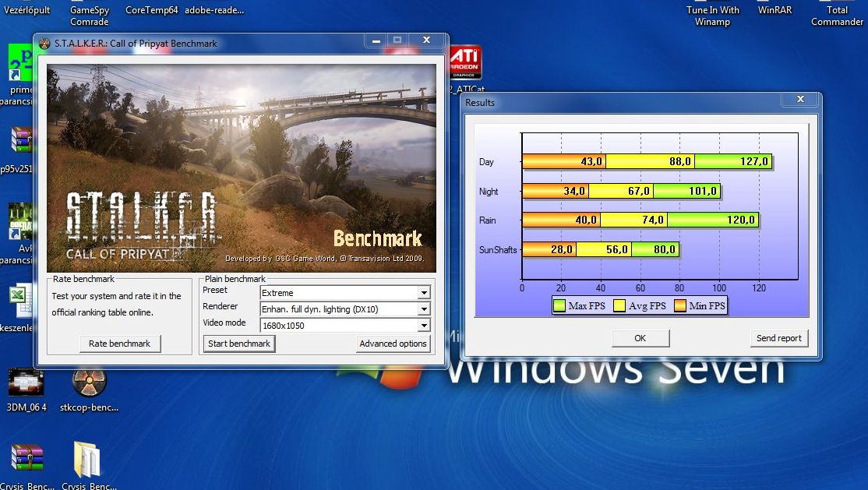Launch the stkcop-benc... radiation icon

point(89,382)
